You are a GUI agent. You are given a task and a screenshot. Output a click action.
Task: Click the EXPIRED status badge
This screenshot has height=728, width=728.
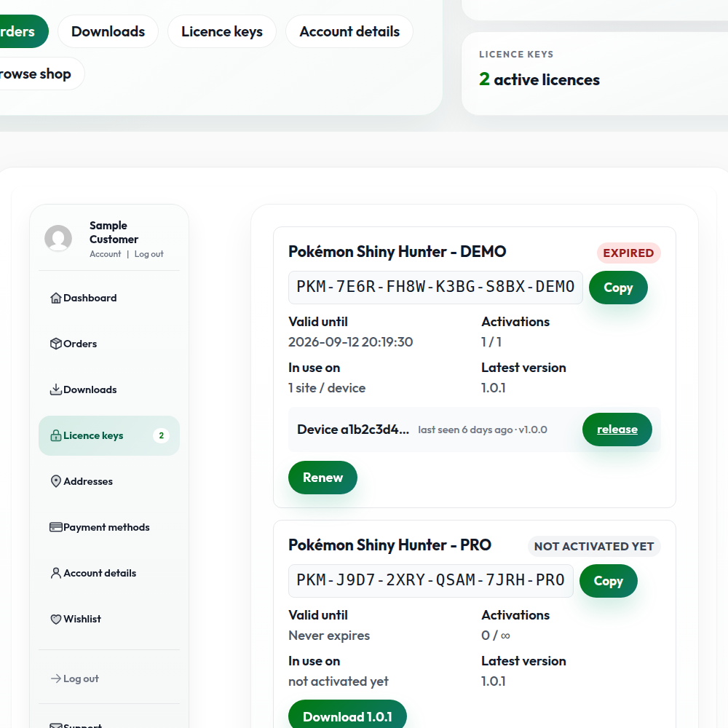(629, 253)
